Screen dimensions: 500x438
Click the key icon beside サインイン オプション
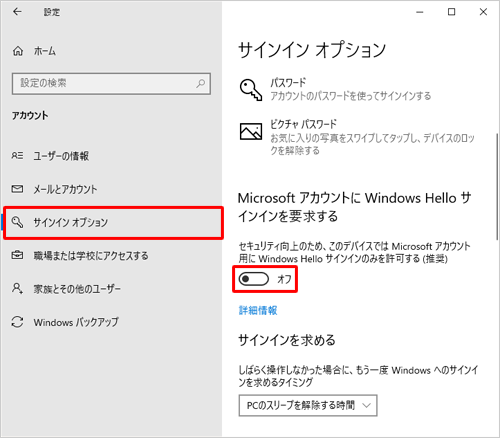17,222
